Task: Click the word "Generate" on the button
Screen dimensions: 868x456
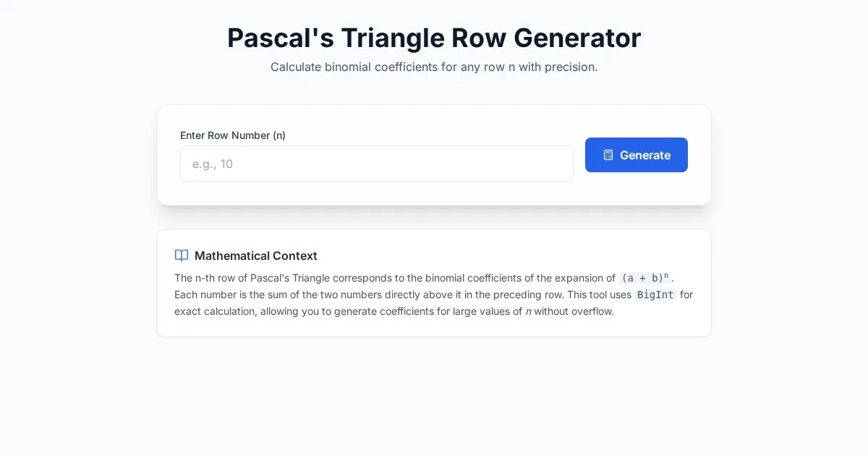Action: (644, 155)
